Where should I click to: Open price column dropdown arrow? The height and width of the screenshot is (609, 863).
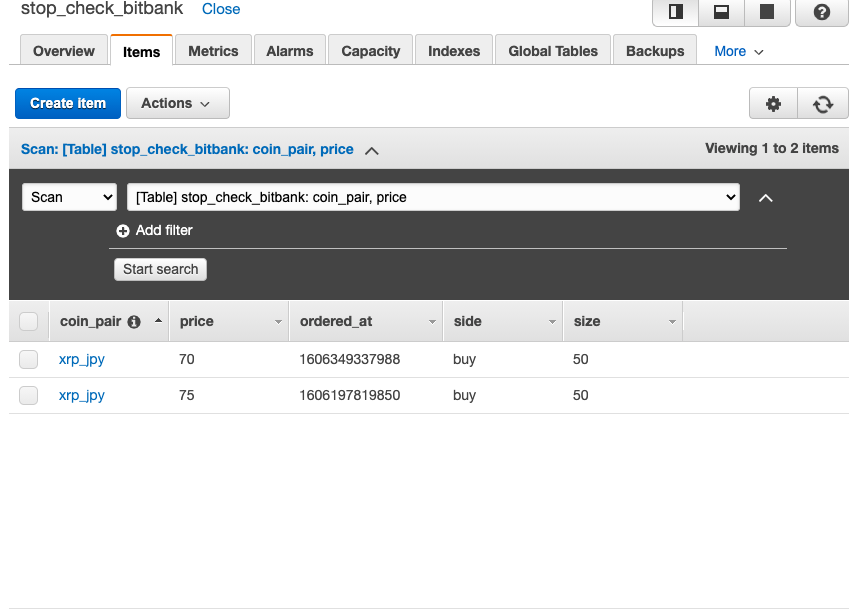pos(278,322)
